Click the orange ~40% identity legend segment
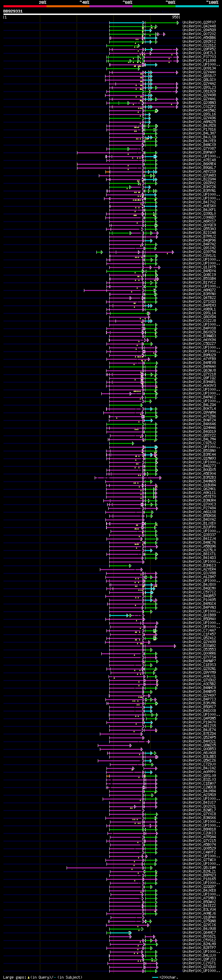This screenshot has height=980, width=222. 68,6
